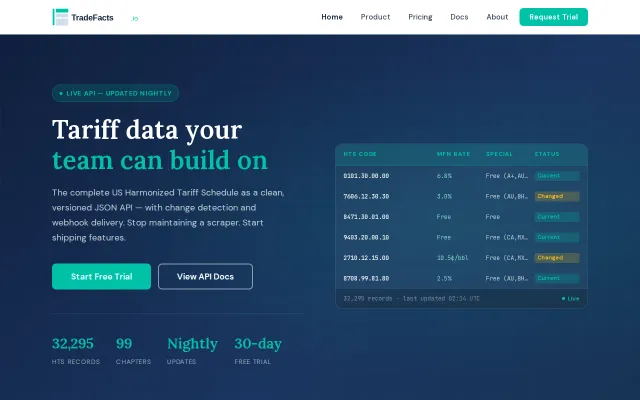This screenshot has height=400, width=640.
Task: Open the Home nav item
Action: coord(332,17)
